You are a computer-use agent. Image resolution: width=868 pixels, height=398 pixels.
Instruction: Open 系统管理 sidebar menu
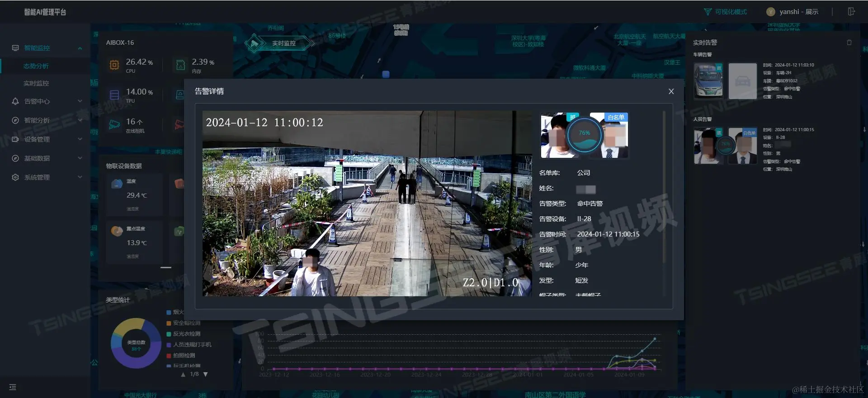click(45, 177)
